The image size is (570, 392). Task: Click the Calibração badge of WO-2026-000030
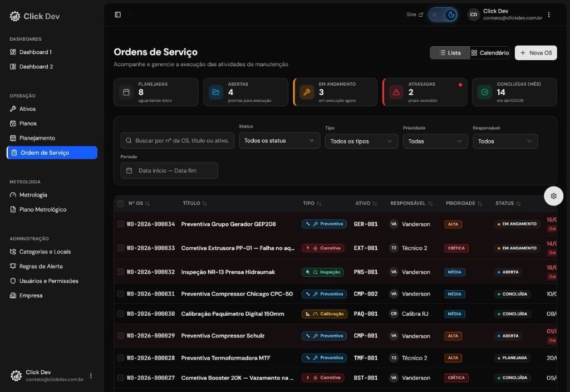point(325,314)
